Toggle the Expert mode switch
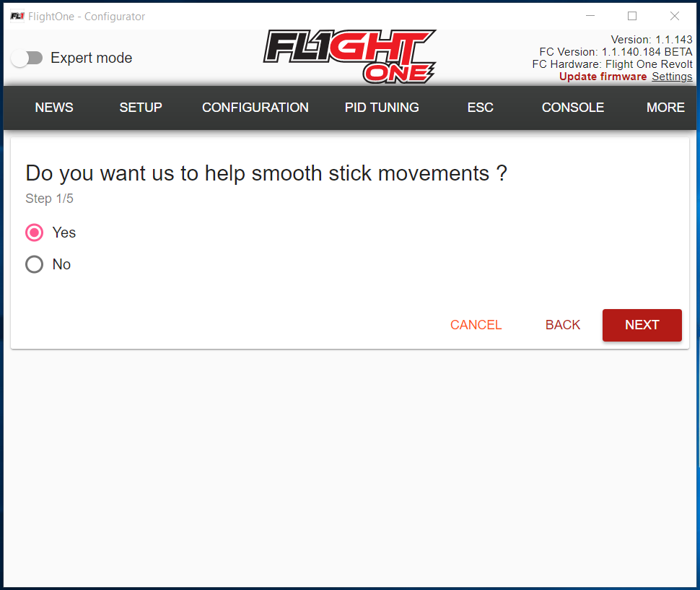Viewport: 700px width, 590px height. pyautogui.click(x=27, y=58)
